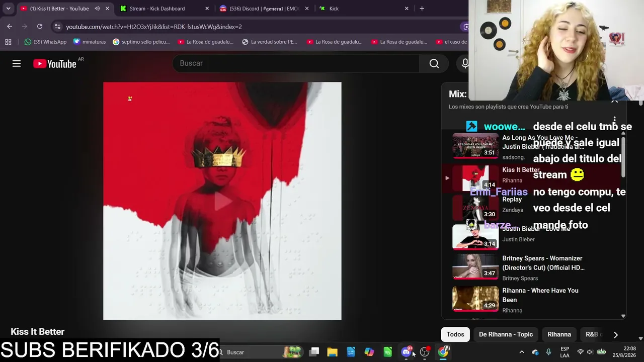
Task: Start voice search with the microphone icon
Action: click(x=465, y=63)
